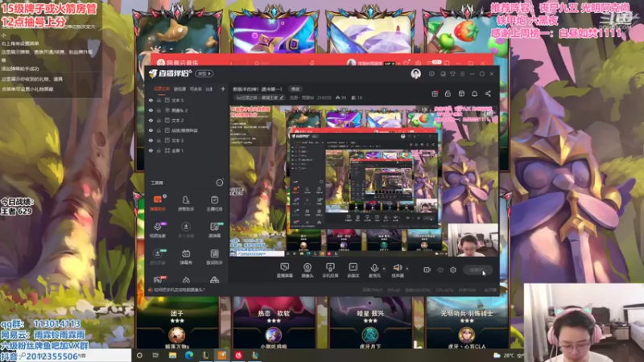644x362 pixels.
Task: Add 摄像头 camera source
Action: click(308, 270)
